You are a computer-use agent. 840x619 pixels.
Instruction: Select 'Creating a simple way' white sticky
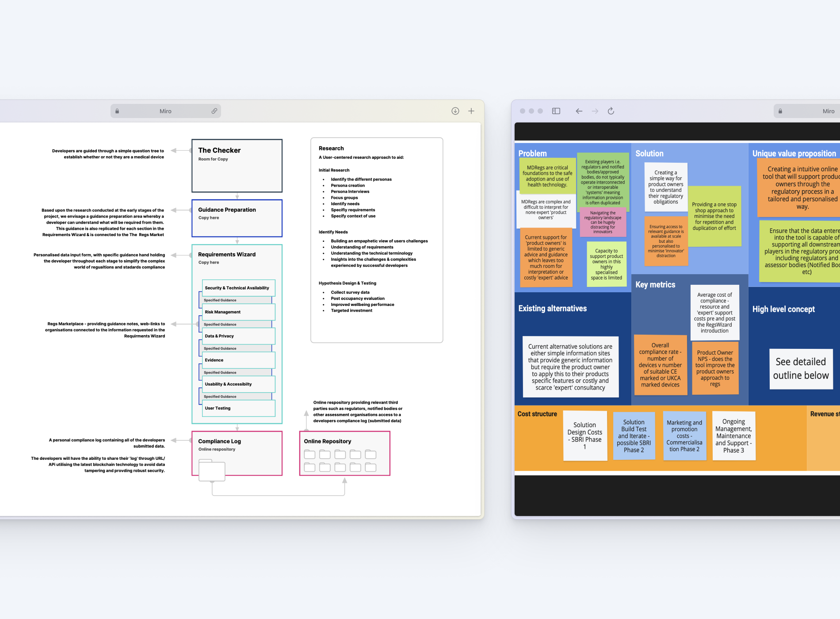[666, 187]
